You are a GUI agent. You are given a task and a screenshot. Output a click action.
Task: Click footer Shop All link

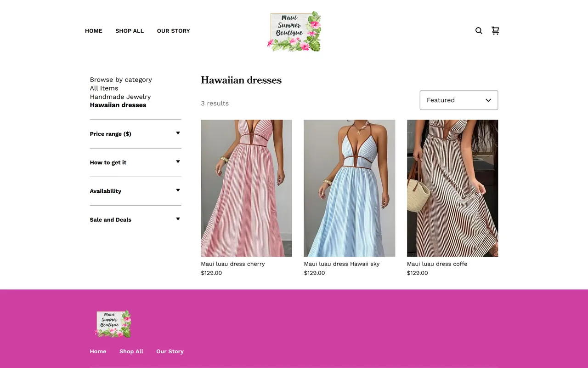click(x=131, y=351)
